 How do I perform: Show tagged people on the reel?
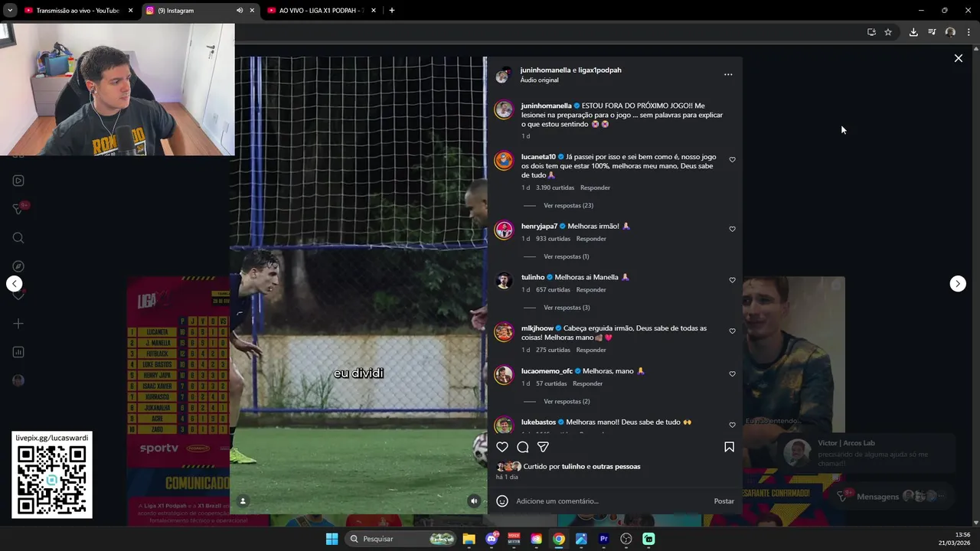[243, 501]
